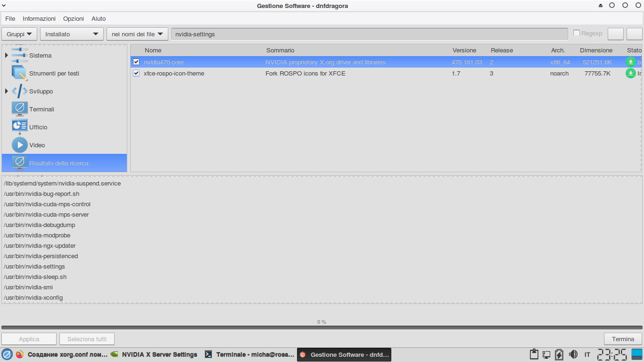Click the blue show-desktop square
This screenshot has width=644, height=362.
point(637,354)
